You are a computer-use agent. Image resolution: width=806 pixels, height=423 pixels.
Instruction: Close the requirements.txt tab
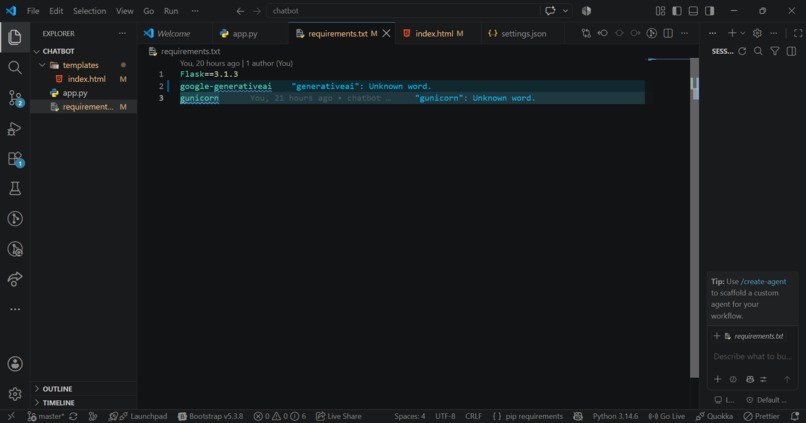386,33
